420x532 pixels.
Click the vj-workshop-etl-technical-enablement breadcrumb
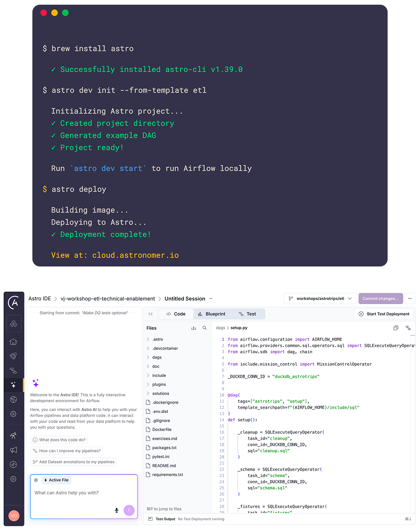[x=107, y=298]
